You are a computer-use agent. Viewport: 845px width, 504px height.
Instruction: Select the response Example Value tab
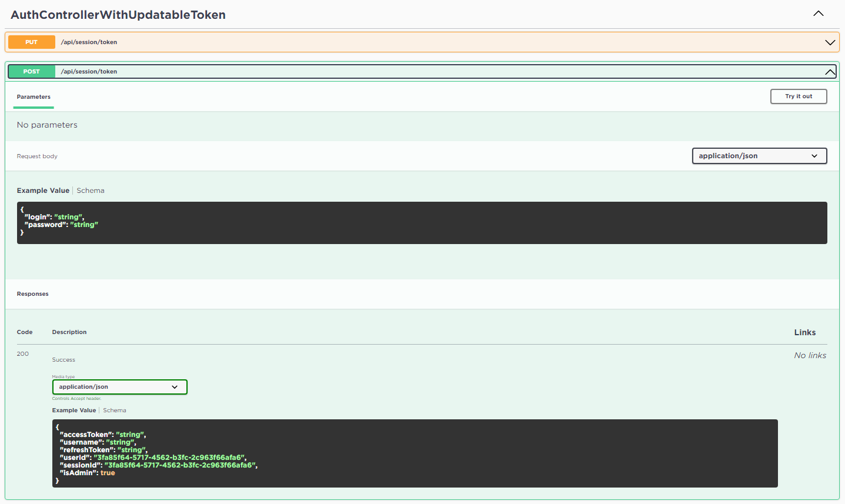tap(74, 410)
